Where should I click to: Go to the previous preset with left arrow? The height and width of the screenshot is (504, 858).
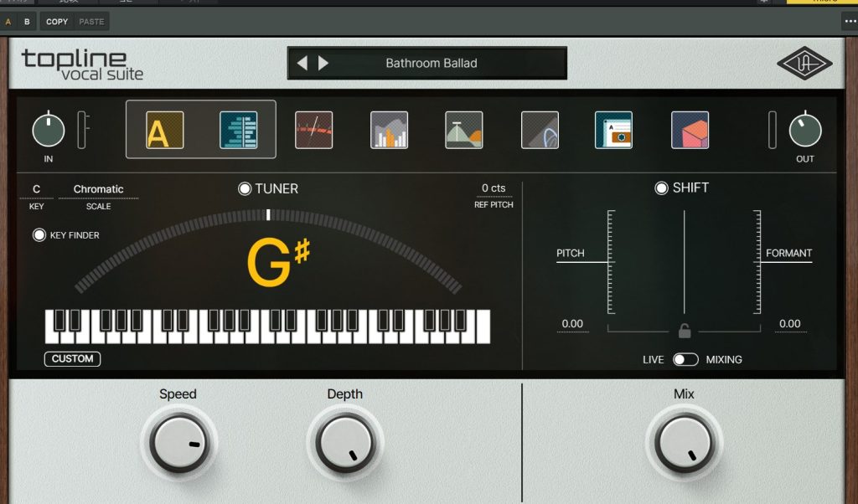point(302,64)
